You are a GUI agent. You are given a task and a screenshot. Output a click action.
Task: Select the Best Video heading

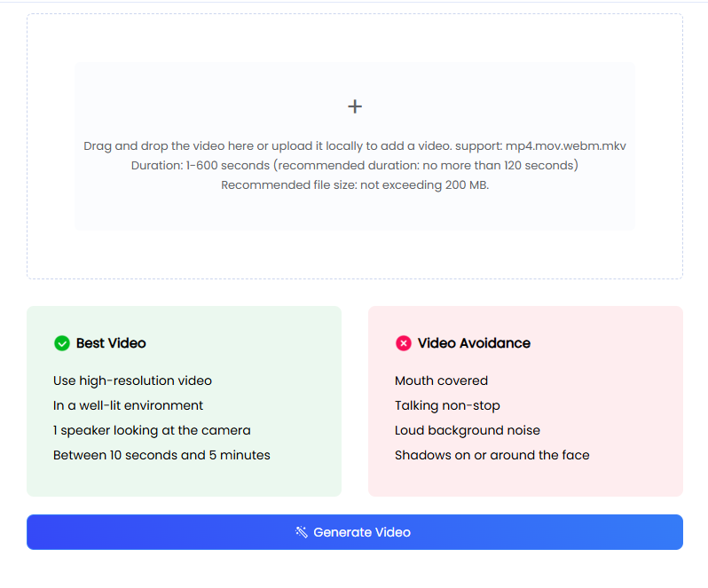(111, 343)
